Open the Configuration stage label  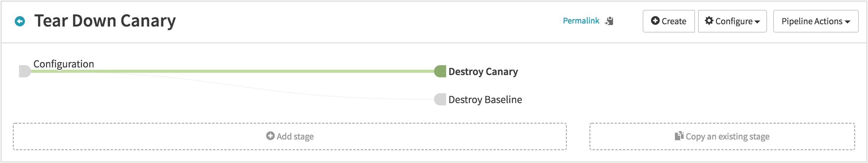tap(64, 64)
